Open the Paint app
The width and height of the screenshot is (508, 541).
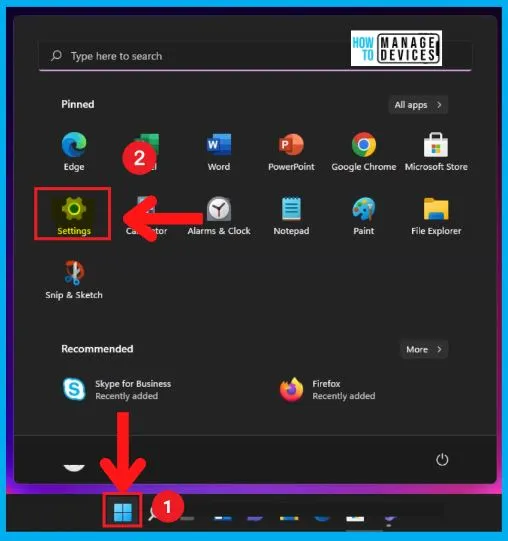pos(364,215)
